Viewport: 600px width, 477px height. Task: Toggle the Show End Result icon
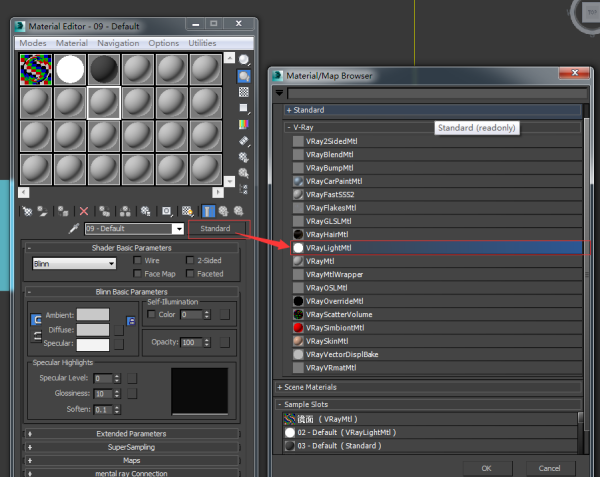click(208, 211)
